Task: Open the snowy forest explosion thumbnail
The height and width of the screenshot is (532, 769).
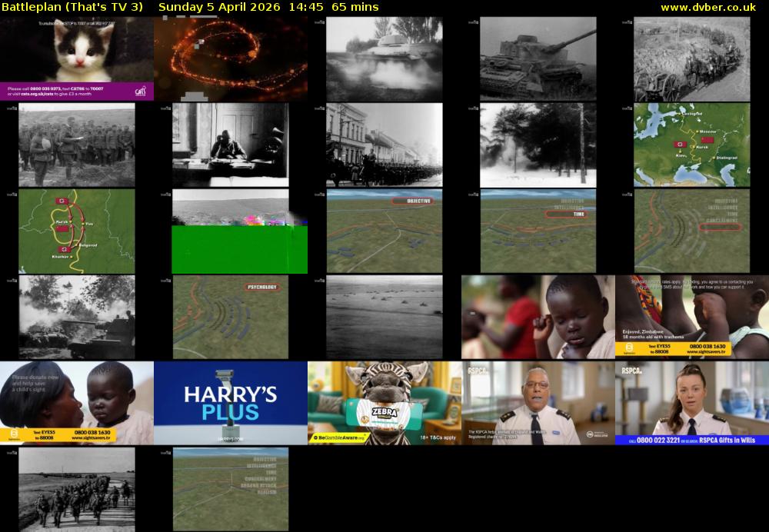Action: coord(538,145)
